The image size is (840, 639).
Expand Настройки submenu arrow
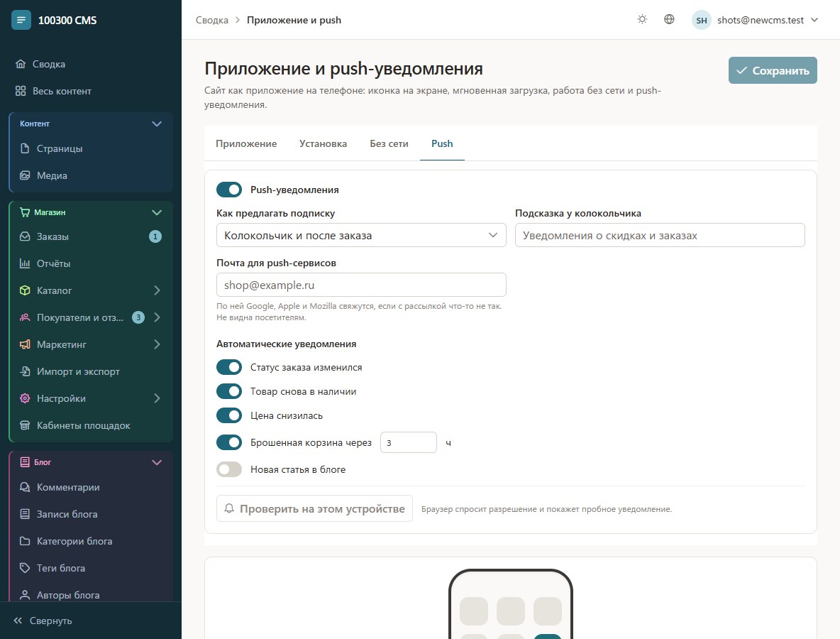pyautogui.click(x=157, y=398)
